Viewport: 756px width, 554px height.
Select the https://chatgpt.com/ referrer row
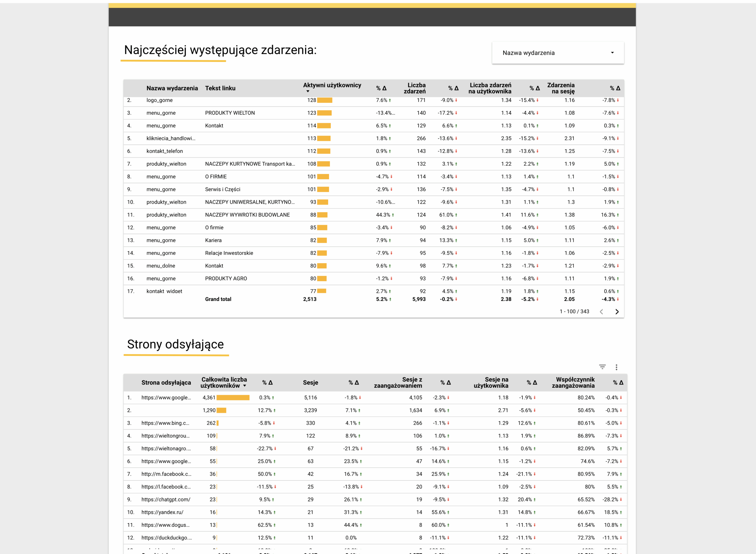166,499
